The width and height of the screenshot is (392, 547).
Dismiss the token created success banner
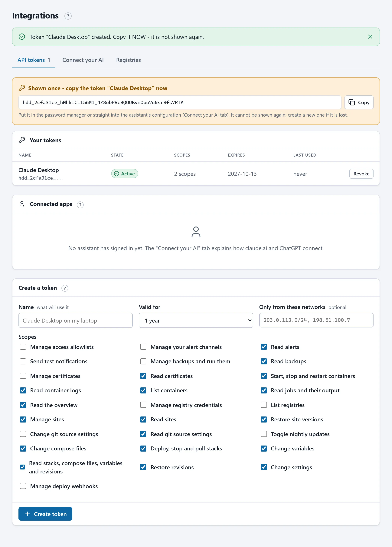point(370,37)
